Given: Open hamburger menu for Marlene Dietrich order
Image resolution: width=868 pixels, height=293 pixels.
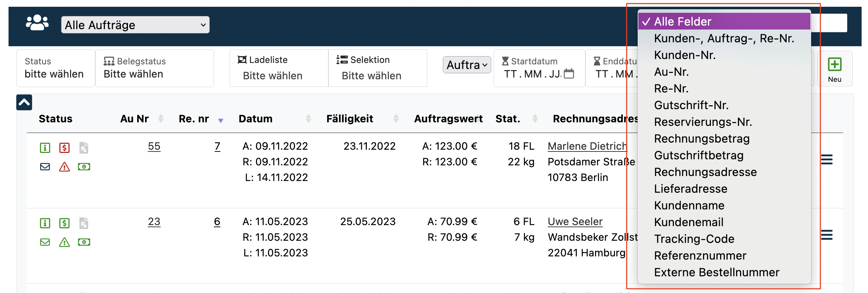Looking at the screenshot, I should 826,160.
